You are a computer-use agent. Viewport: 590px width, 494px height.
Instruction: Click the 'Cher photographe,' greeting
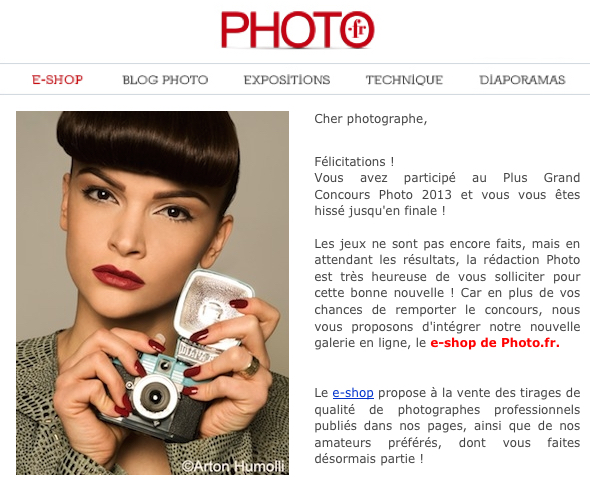click(x=371, y=119)
